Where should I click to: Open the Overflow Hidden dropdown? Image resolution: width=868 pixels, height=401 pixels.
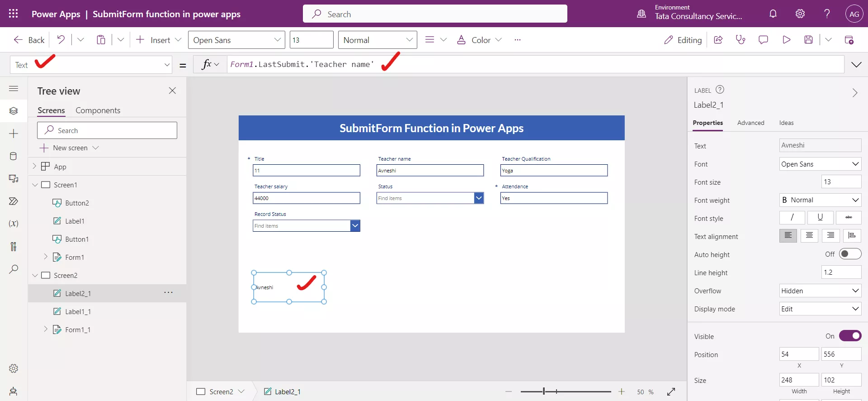pyautogui.click(x=820, y=291)
